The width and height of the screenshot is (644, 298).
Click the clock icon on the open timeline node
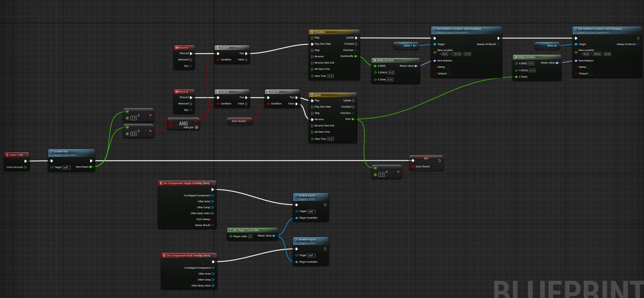pos(312,95)
